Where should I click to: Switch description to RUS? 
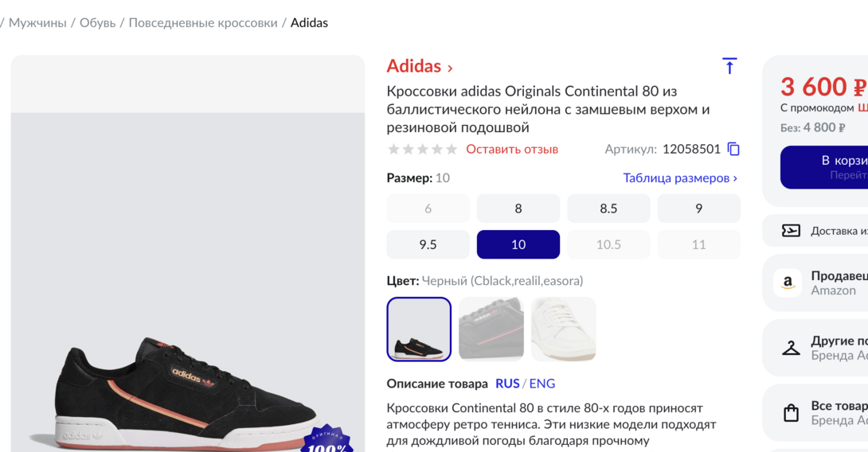[507, 384]
